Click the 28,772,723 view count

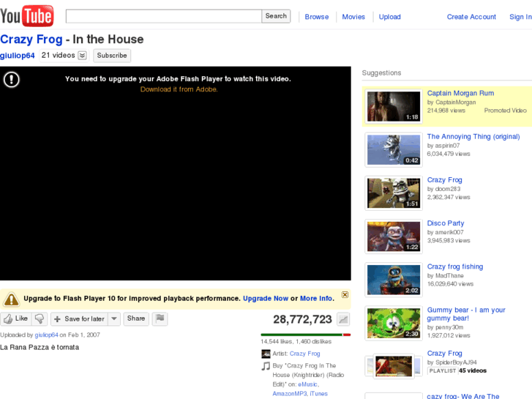point(302,319)
